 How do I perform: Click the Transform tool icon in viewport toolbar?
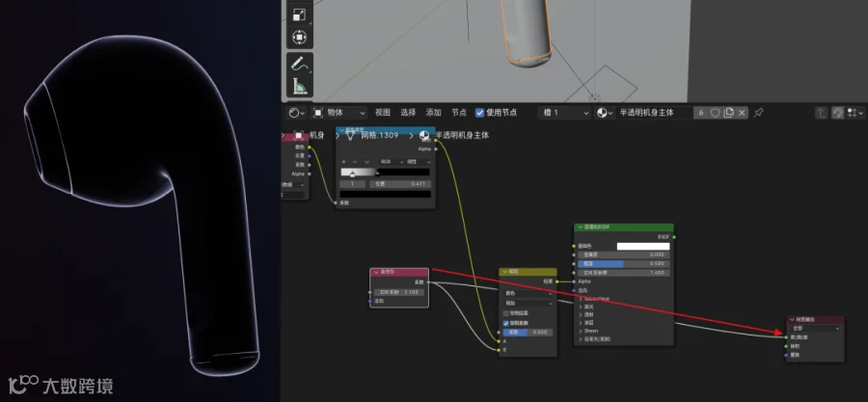[300, 37]
